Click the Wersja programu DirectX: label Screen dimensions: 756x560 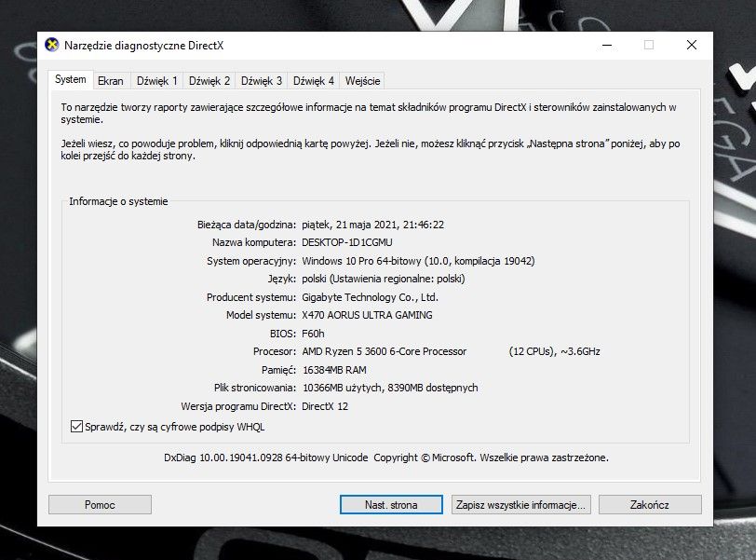(238, 406)
